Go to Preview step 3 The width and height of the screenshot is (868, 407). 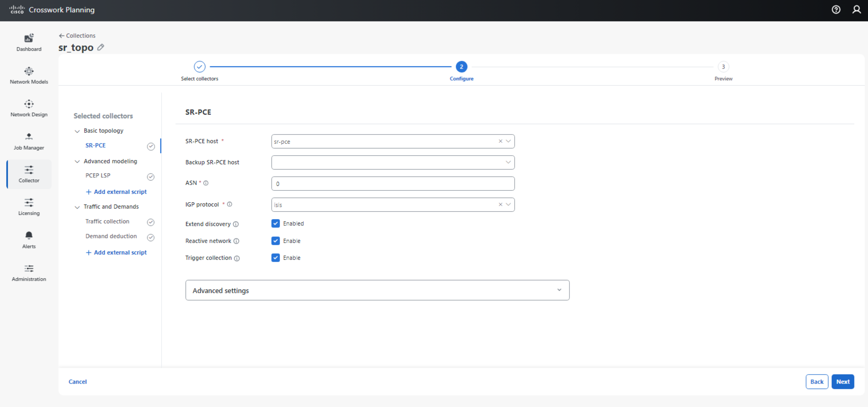click(723, 67)
